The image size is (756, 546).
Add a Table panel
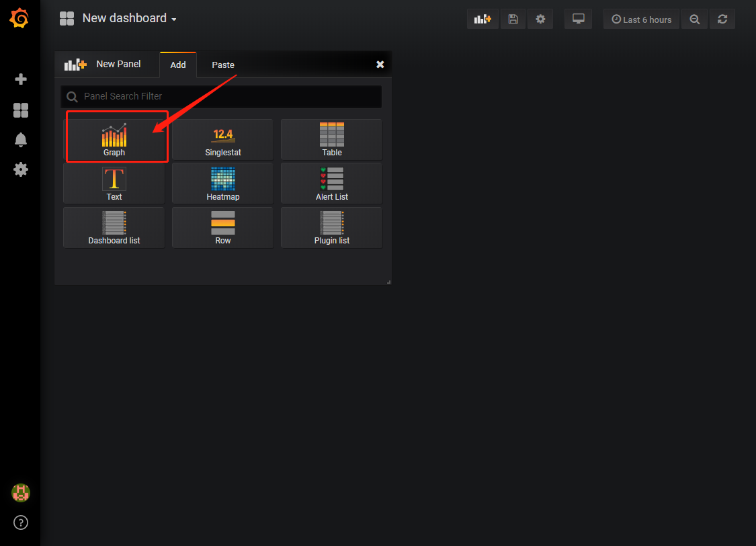click(x=331, y=139)
